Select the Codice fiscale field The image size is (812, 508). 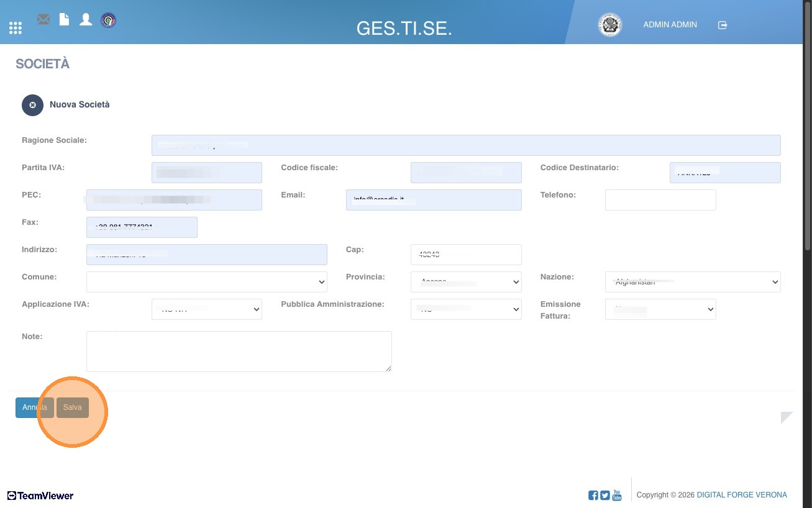(x=466, y=173)
